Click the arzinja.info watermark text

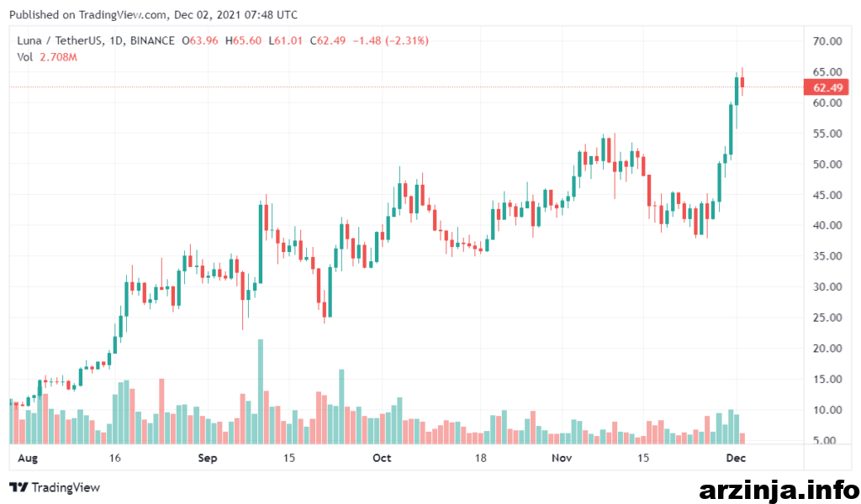779,489
